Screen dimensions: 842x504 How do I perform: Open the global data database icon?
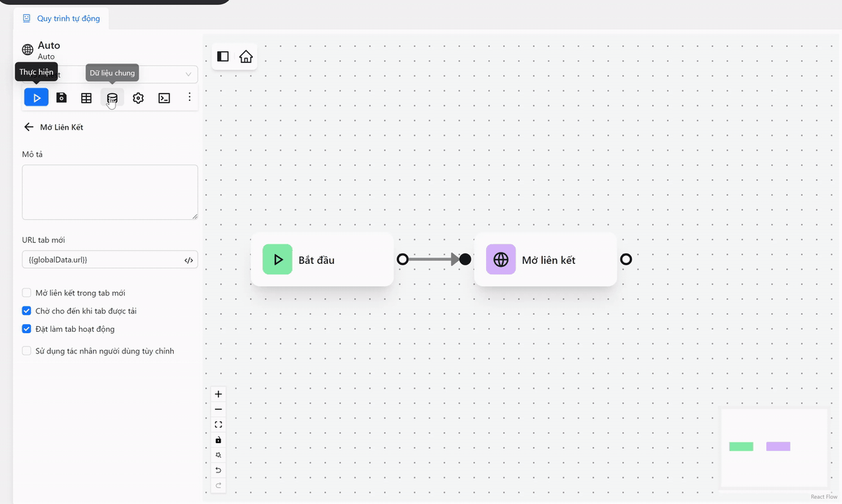[112, 98]
